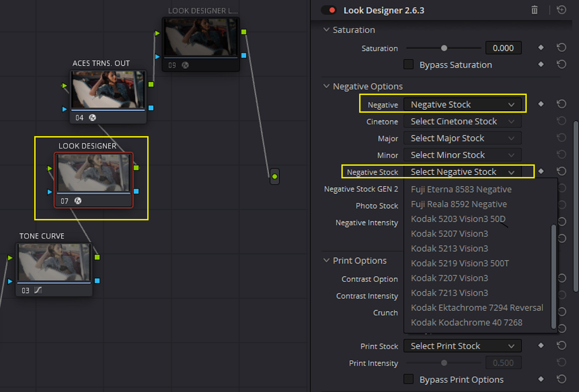Screen dimensions: 579x392
Task: Add keyframe for Negative Stock parameter
Action: 541,171
